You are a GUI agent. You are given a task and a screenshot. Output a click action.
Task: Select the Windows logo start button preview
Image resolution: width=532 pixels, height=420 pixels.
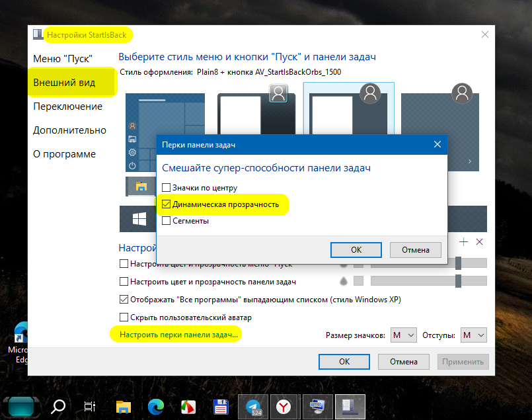click(139, 219)
